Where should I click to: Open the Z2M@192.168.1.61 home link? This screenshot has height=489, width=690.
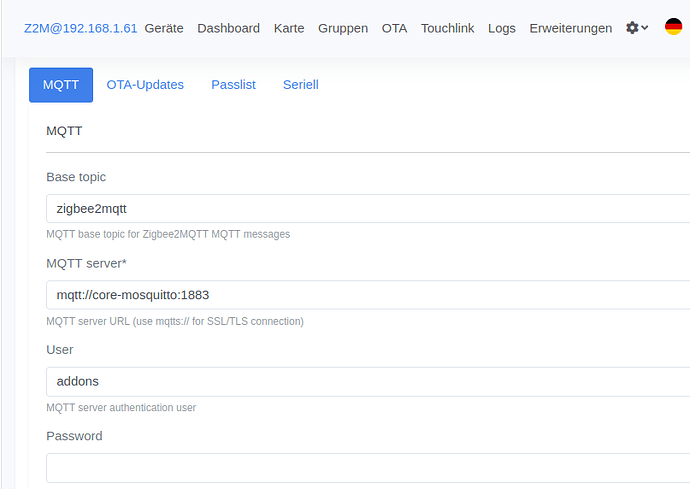(81, 28)
